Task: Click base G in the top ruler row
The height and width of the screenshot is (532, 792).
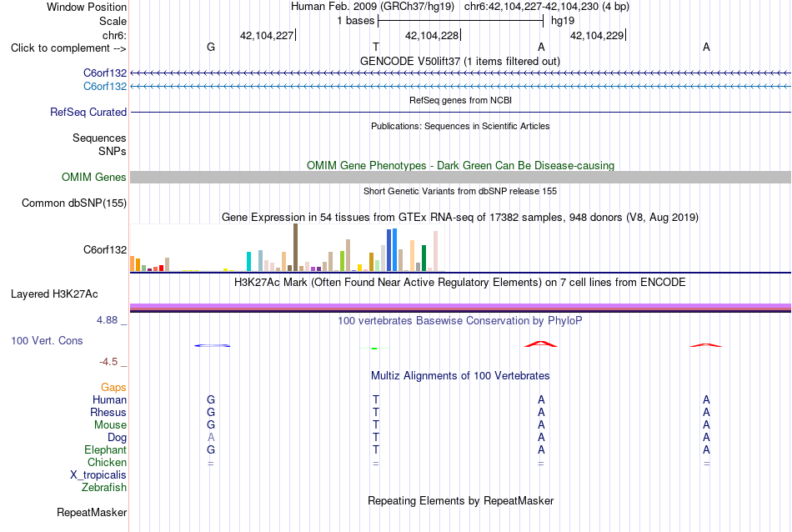Action: [x=211, y=47]
